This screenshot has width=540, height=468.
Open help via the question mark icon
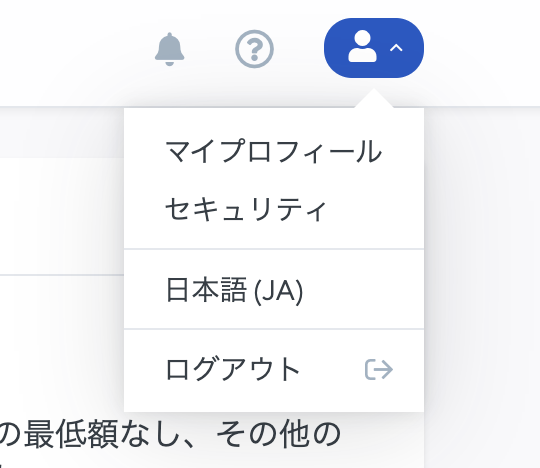255,49
